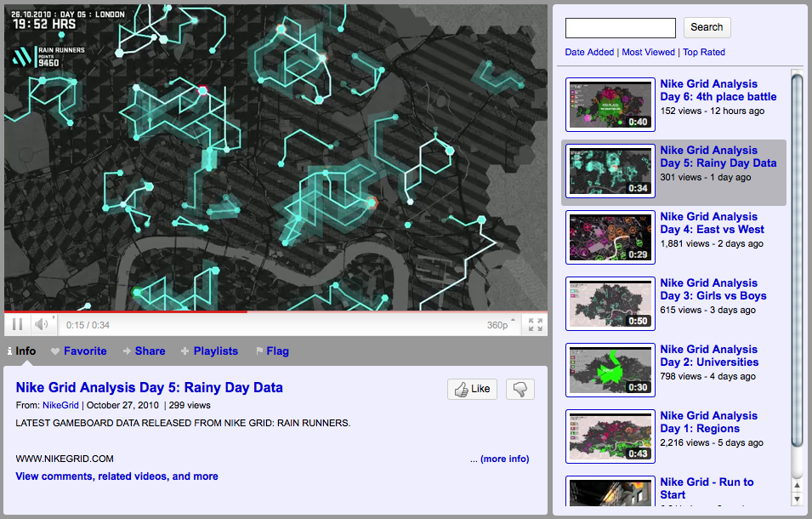Expand description with more info link
Screen dimensions: 812x519
coord(504,459)
